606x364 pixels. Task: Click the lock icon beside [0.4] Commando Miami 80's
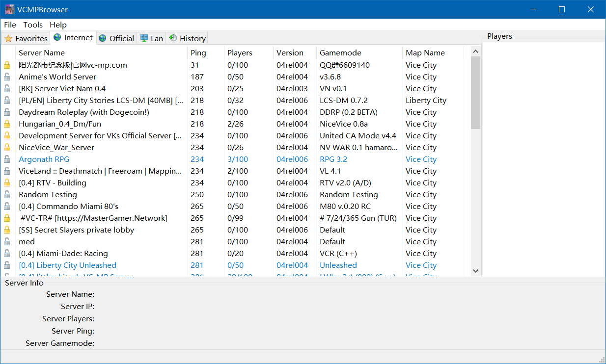tap(7, 206)
